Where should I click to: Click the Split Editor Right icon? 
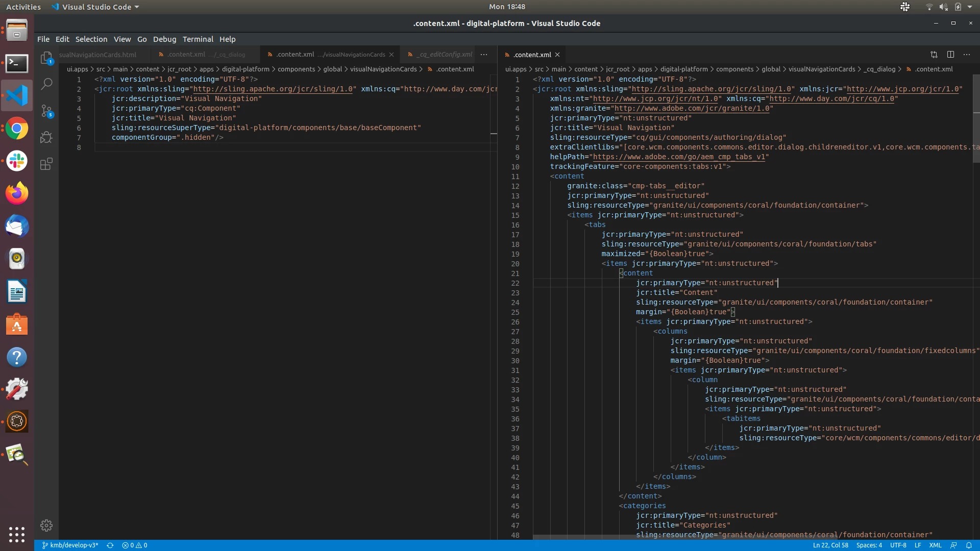[x=950, y=55]
